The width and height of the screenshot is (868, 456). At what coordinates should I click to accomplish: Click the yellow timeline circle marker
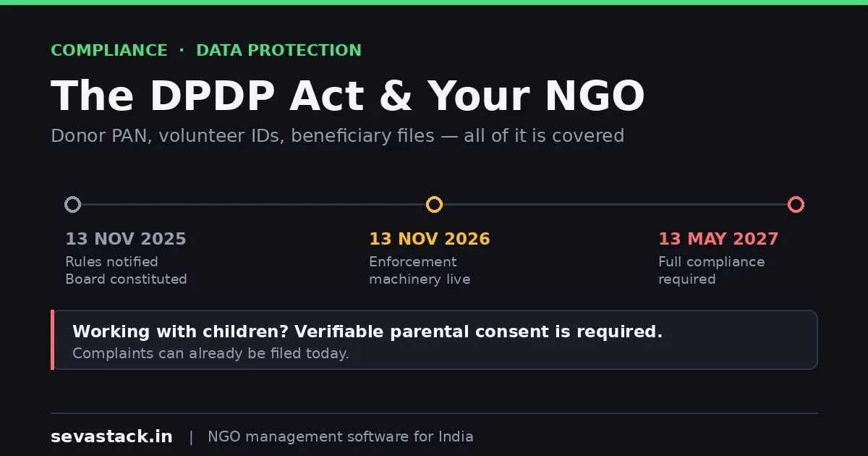point(434,204)
